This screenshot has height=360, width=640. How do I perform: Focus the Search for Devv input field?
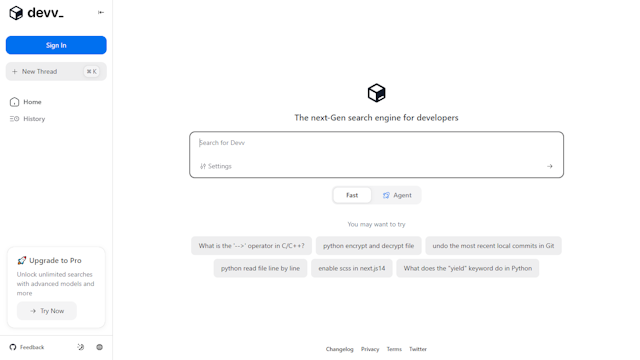pos(376,143)
